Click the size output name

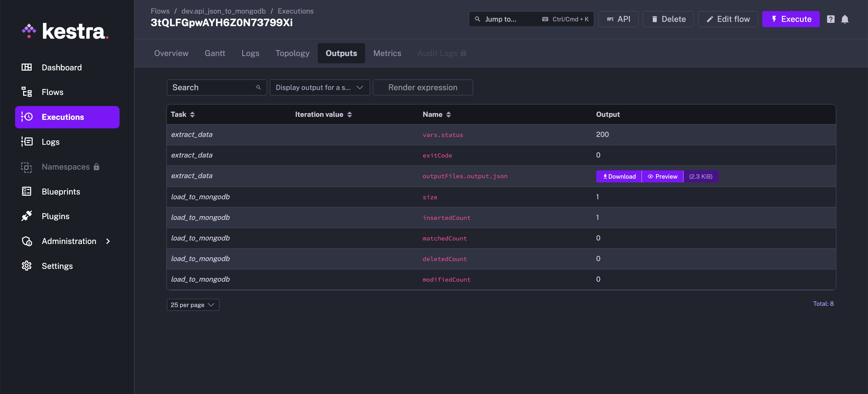pyautogui.click(x=430, y=197)
